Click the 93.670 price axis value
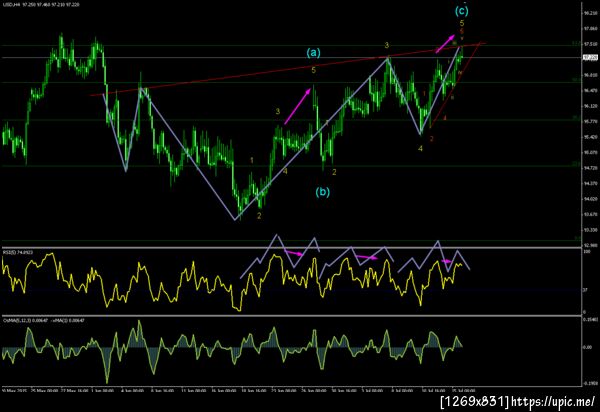The height and width of the screenshot is (412, 600). coord(590,214)
